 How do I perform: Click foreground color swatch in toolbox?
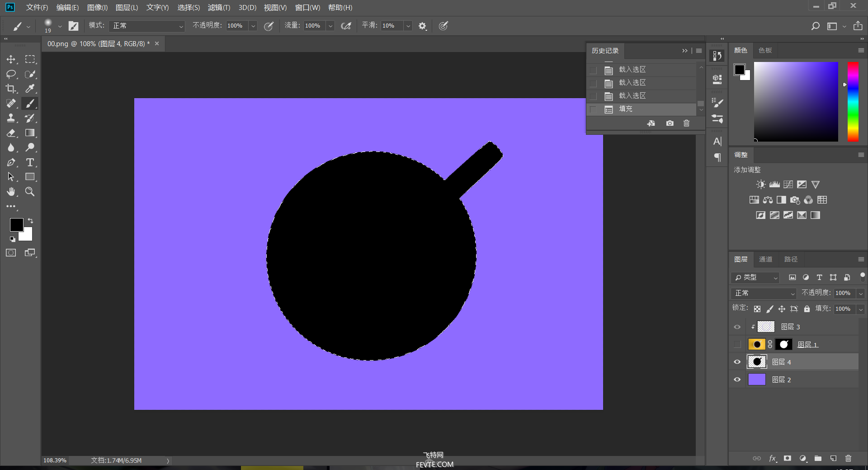pos(16,224)
